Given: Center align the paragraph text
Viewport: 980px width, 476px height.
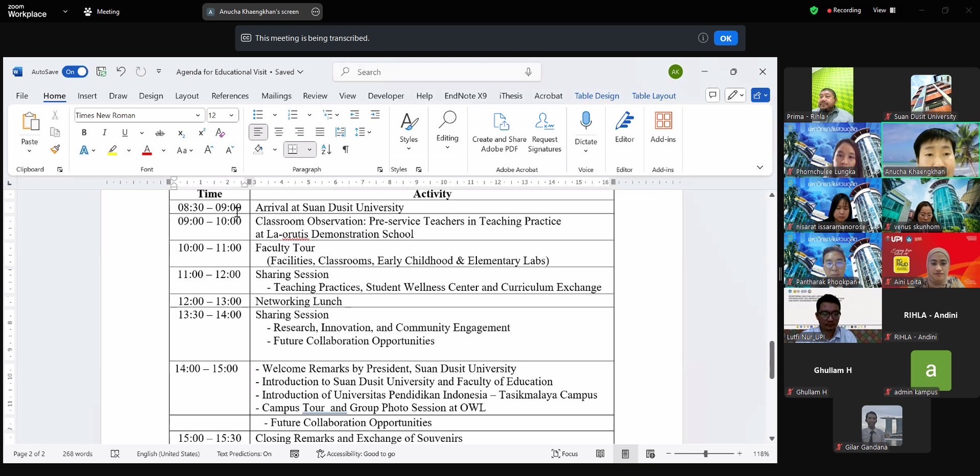Looking at the screenshot, I should click(279, 132).
